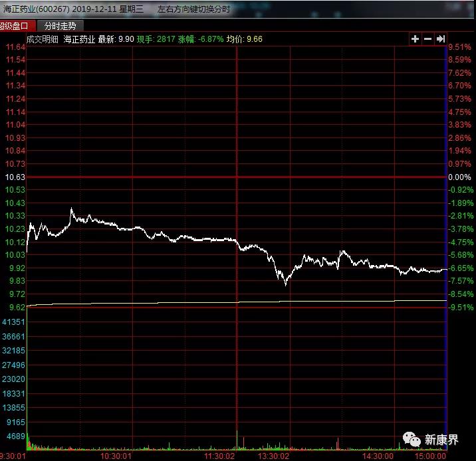Click the intraday price peak near 10.38
476x461 pixels.
pos(72,209)
